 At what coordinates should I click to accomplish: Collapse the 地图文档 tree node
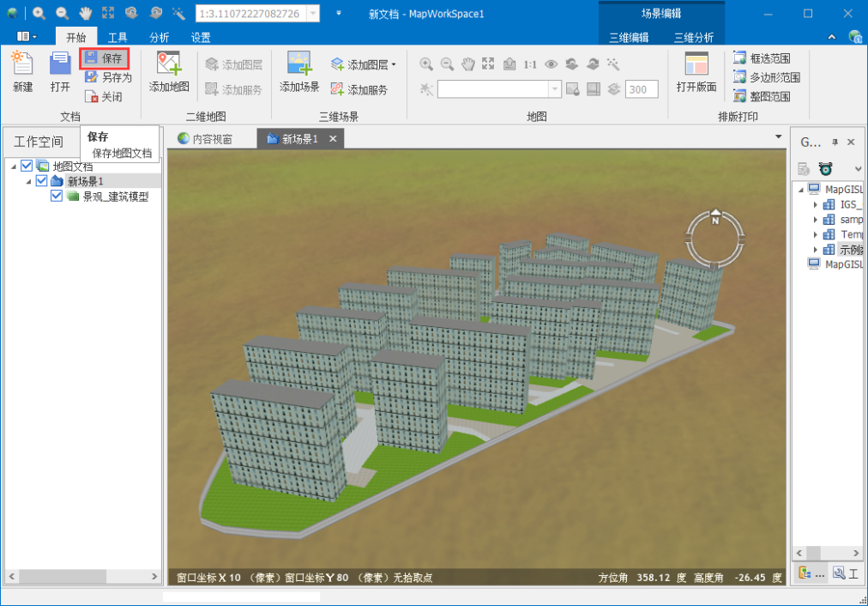[13, 167]
